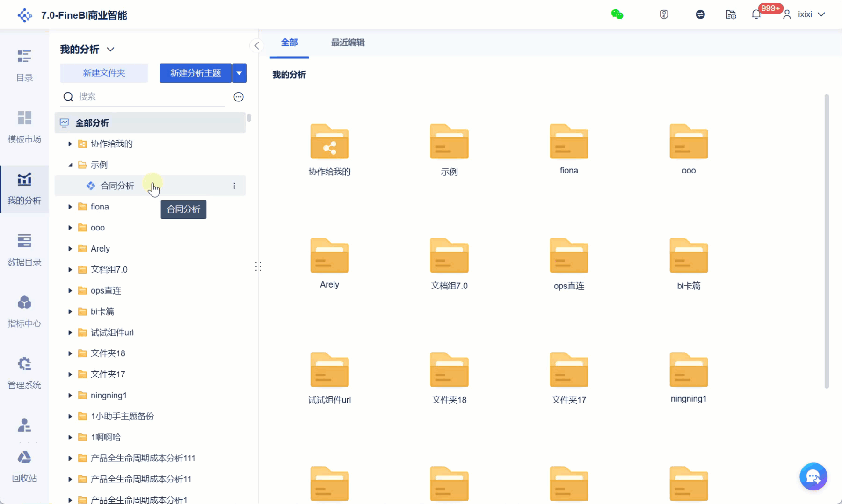842x504 pixels.
Task: Click the three-dot menu beside 合同分析
Action: (x=234, y=186)
